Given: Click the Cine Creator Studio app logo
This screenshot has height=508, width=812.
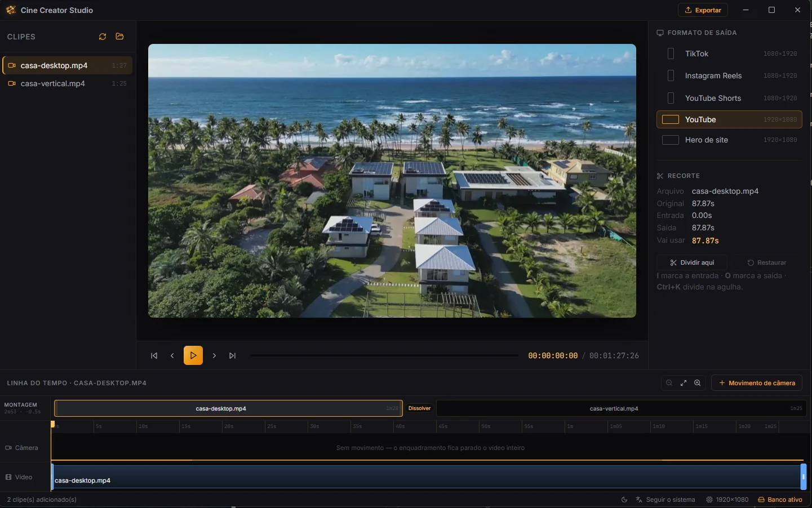Looking at the screenshot, I should [x=11, y=10].
